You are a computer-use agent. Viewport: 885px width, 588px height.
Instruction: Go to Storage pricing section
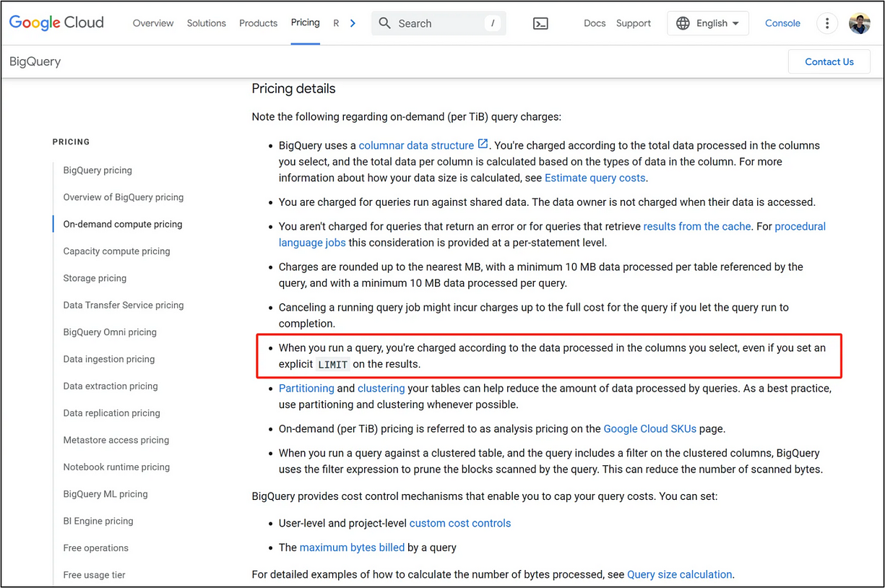pos(95,278)
